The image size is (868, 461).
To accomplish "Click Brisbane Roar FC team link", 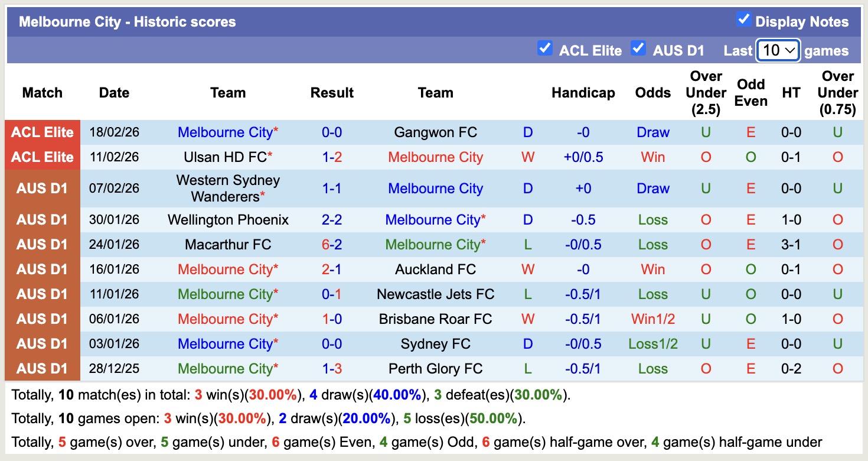I will click(435, 319).
